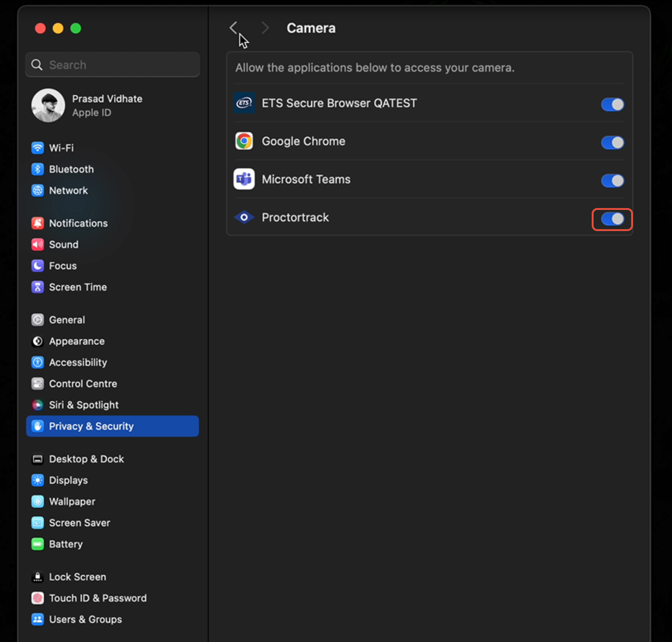This screenshot has height=642, width=672.
Task: Click the Wallpaper icon
Action: coord(38,502)
